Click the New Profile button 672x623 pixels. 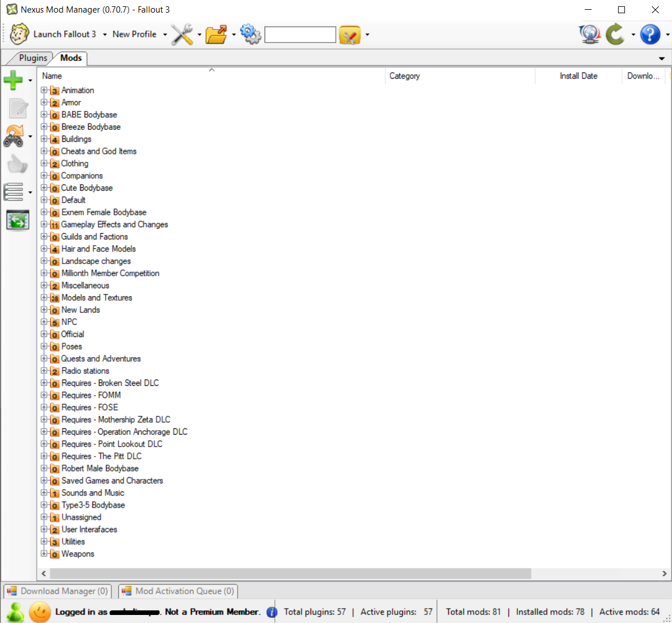tap(134, 34)
